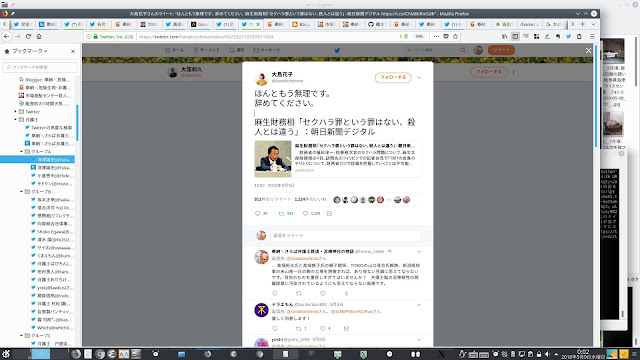Click the フォローする button in tweet popup

coord(393,78)
